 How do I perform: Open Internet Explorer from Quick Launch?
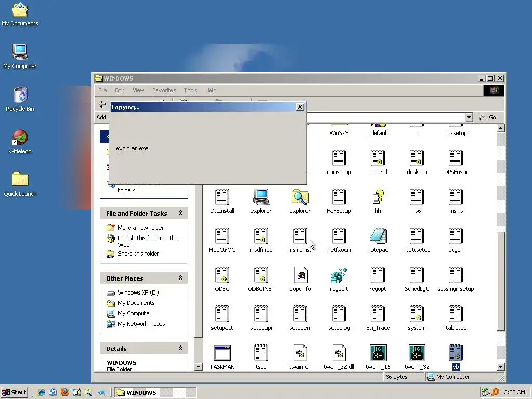[42, 392]
